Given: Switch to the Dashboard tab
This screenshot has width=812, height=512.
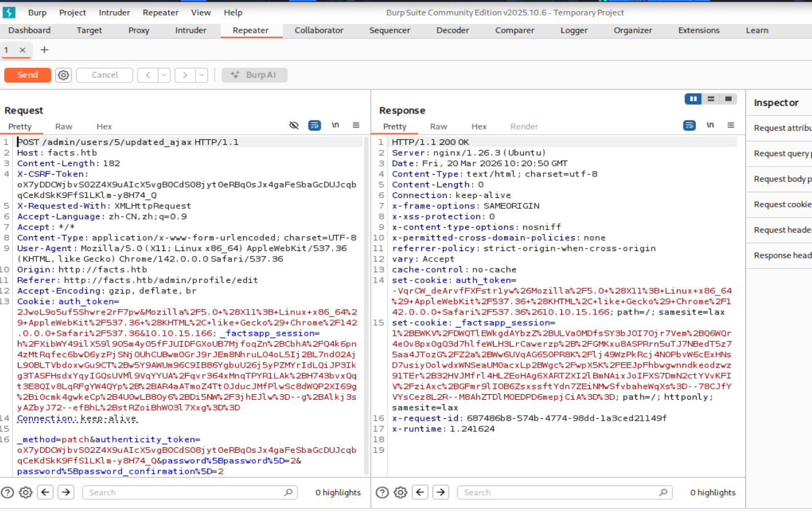Looking at the screenshot, I should point(30,30).
